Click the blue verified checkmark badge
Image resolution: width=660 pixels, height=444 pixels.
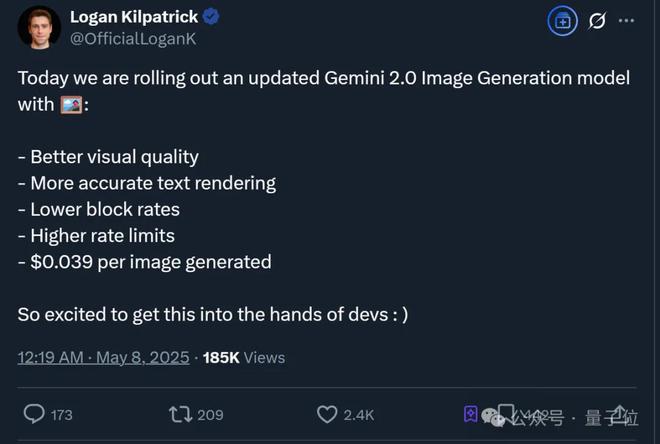point(212,17)
